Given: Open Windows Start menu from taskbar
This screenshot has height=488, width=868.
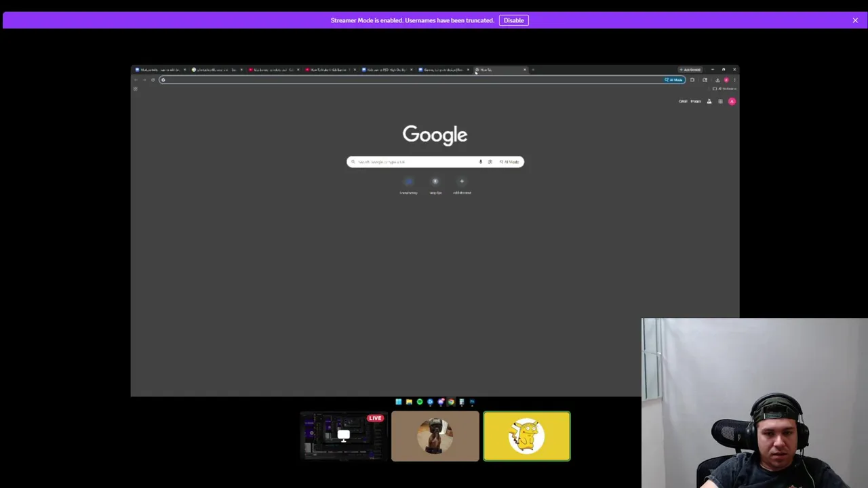Looking at the screenshot, I should 398,402.
